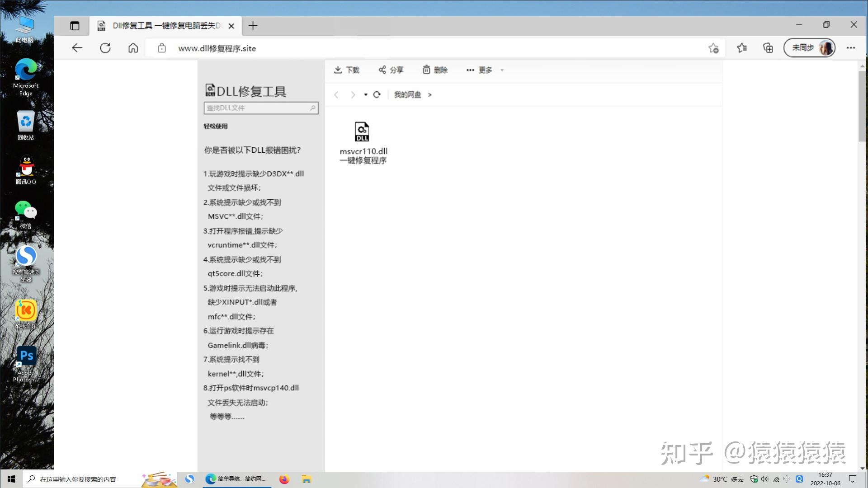Open the favorites list icon
The width and height of the screenshot is (868, 488).
pyautogui.click(x=742, y=48)
